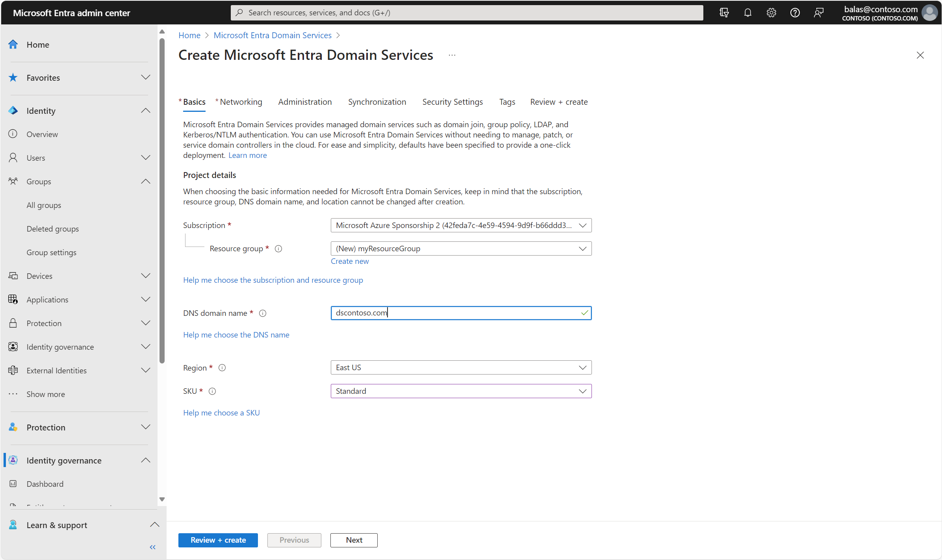Click the Create new resource group link
The image size is (942, 560).
point(349,261)
